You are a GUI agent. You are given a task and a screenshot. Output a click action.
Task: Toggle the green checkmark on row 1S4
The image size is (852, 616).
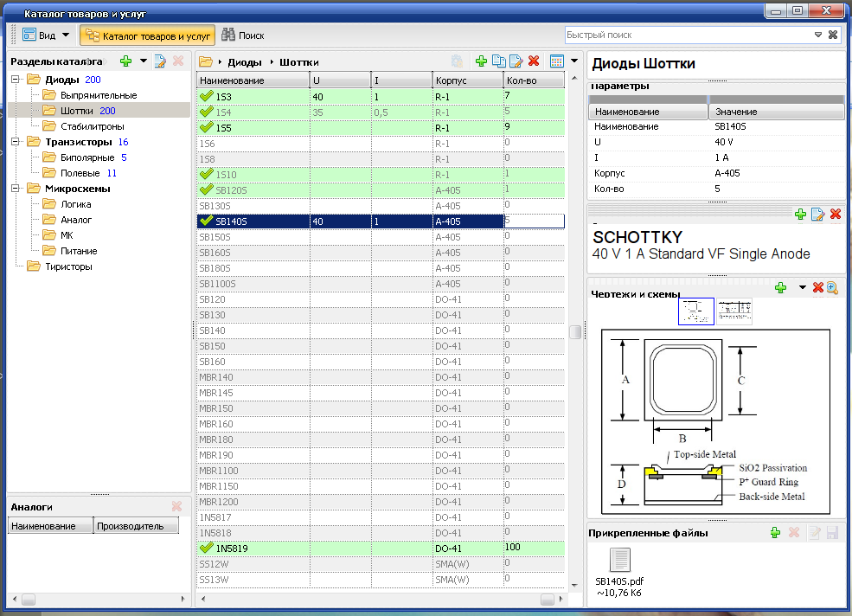(x=207, y=112)
